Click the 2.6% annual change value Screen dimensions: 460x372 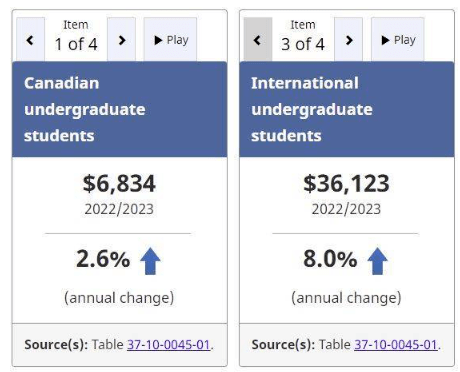[x=103, y=259]
